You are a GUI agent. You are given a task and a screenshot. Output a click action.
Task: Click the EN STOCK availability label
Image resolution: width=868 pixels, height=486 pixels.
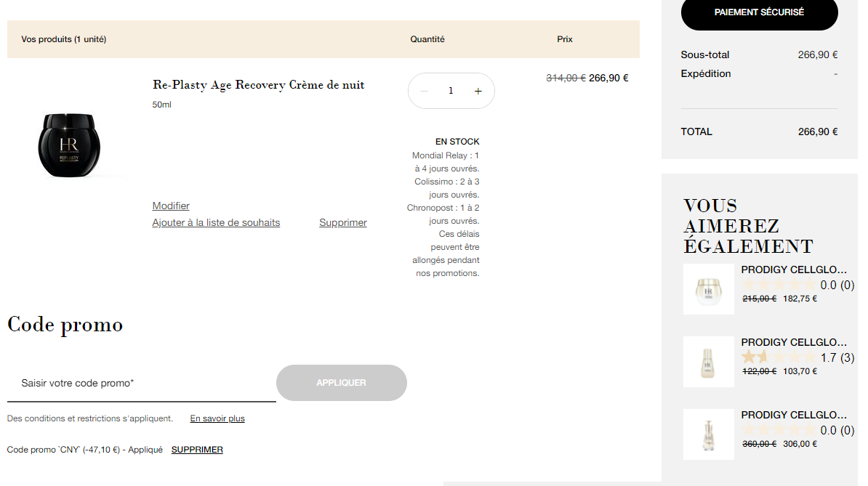(x=457, y=142)
